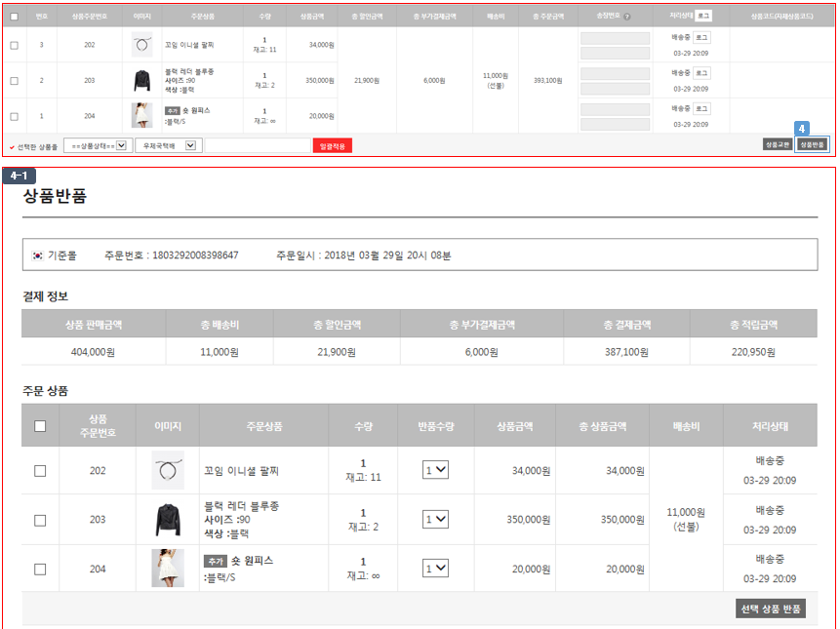This screenshot has width=840, height=629.
Task: Click the 선택 상품 반품 button
Action: 771,609
